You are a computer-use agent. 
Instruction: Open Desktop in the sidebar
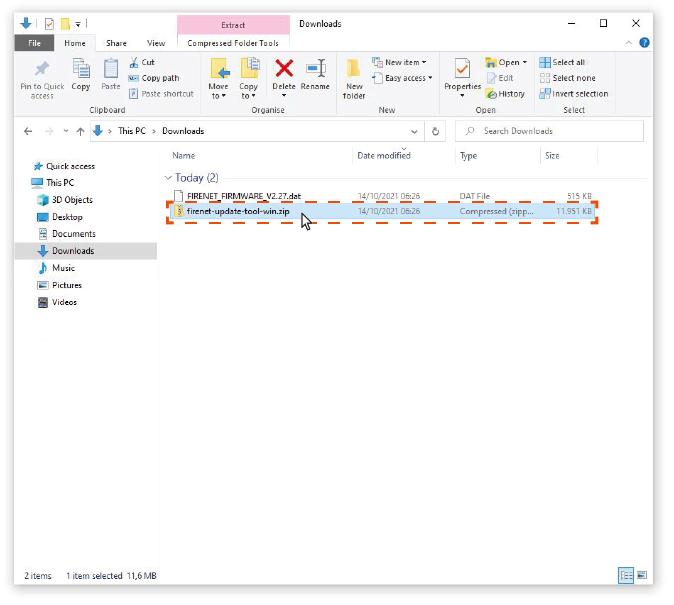(67, 217)
